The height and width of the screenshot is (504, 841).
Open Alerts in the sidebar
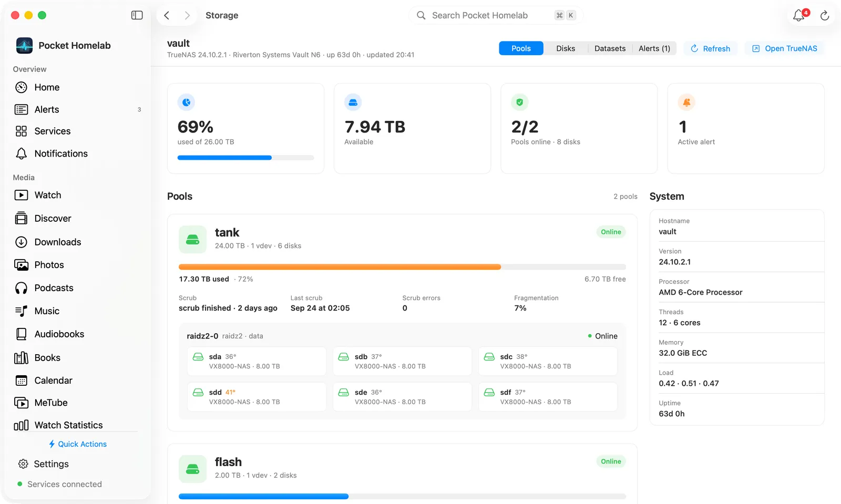[78, 109]
